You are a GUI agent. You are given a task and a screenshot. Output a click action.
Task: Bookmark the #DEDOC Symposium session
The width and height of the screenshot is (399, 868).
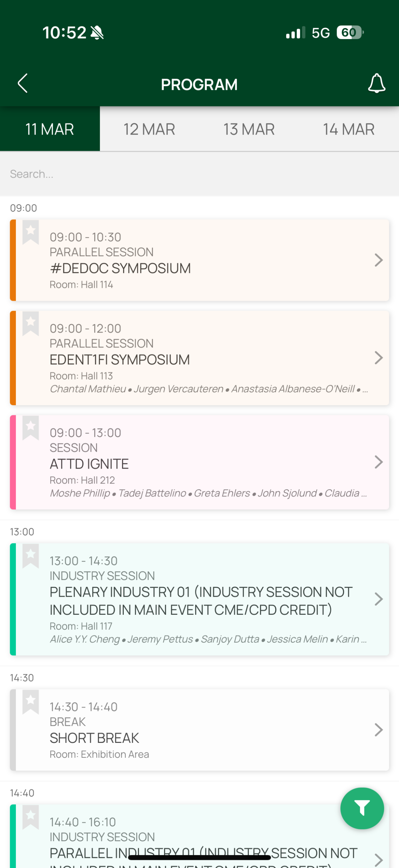click(31, 232)
